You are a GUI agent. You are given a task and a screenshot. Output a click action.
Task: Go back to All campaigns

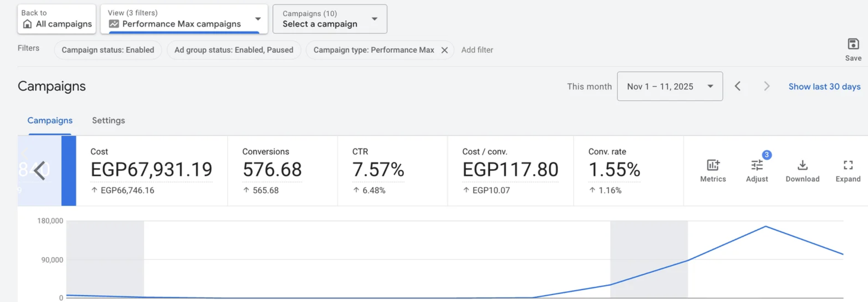(x=57, y=19)
